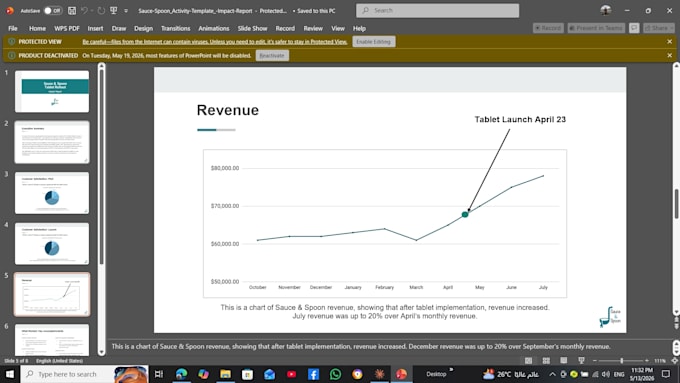Click the Windows taskbar search box
This screenshot has width=680, height=383.
click(x=84, y=374)
